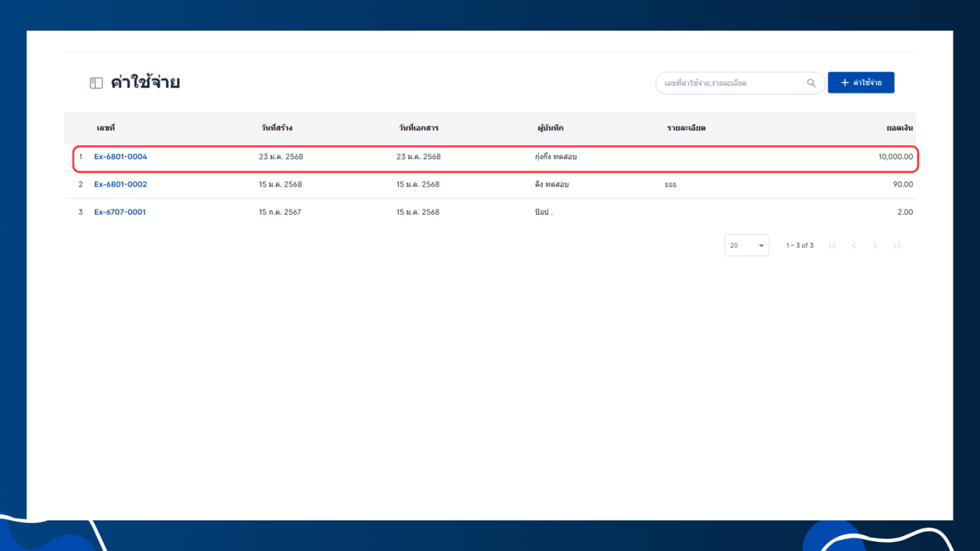The width and height of the screenshot is (980, 551).
Task: Click the วันที่เอกสาร date of Ex-6707-0001
Action: pyautogui.click(x=418, y=212)
